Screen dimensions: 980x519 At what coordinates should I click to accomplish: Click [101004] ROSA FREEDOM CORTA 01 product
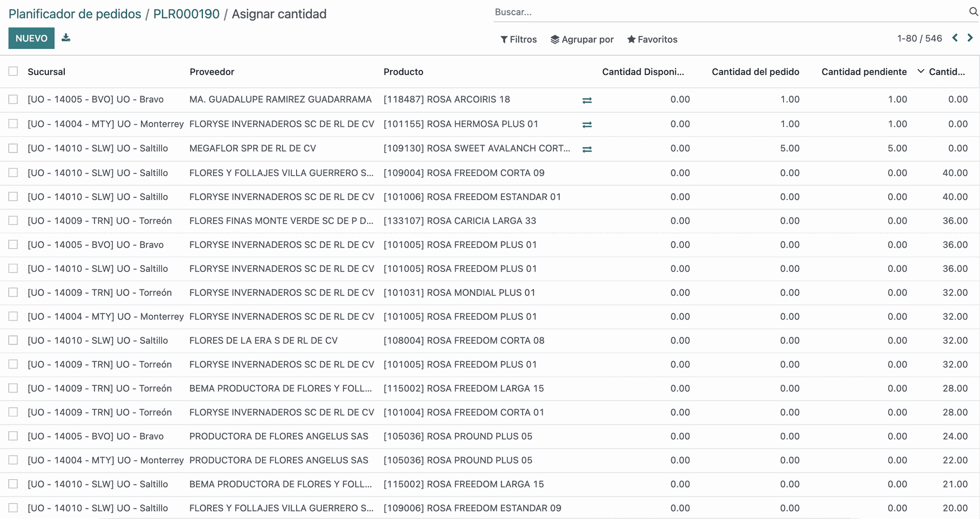[x=463, y=412]
